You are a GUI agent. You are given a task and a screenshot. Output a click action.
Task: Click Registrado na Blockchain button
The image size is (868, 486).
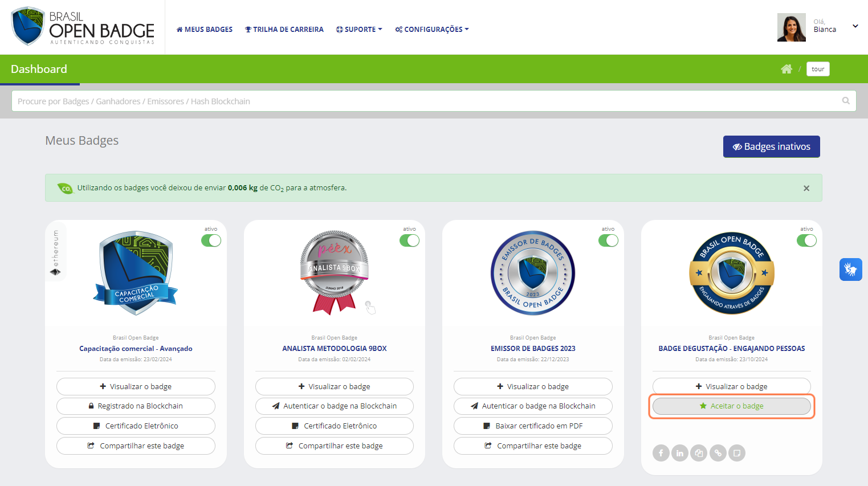point(136,406)
